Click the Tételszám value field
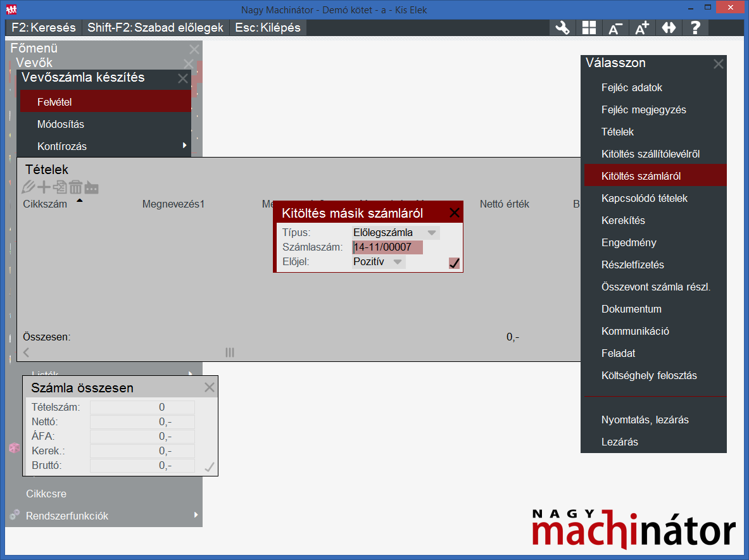 142,408
